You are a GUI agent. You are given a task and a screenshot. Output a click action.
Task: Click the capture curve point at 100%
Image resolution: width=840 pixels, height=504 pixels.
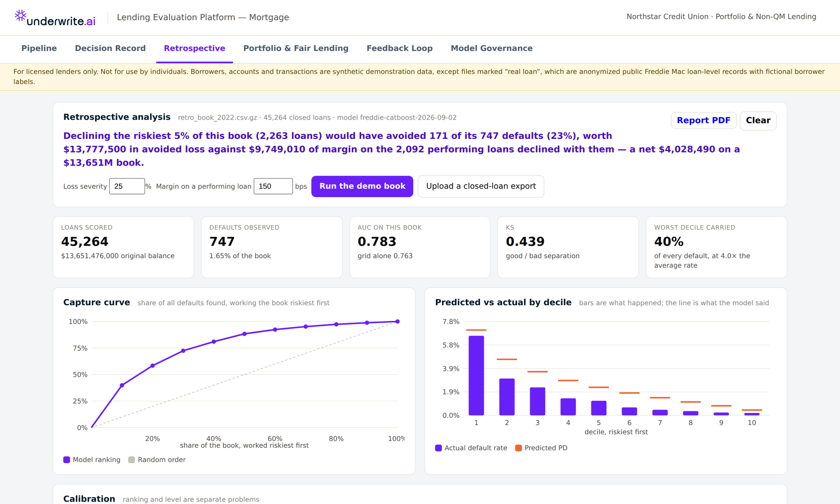[397, 322]
